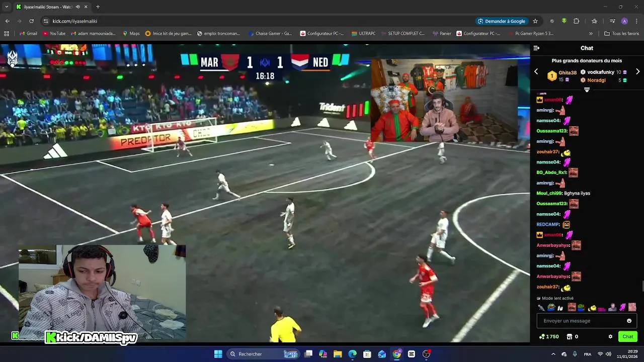Click the stream video player
Viewport: 644px width, 362px height.
265,193
